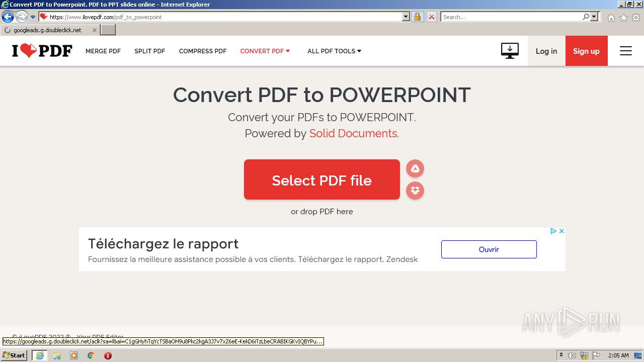
Task: Click the security lock icon
Action: point(417,17)
